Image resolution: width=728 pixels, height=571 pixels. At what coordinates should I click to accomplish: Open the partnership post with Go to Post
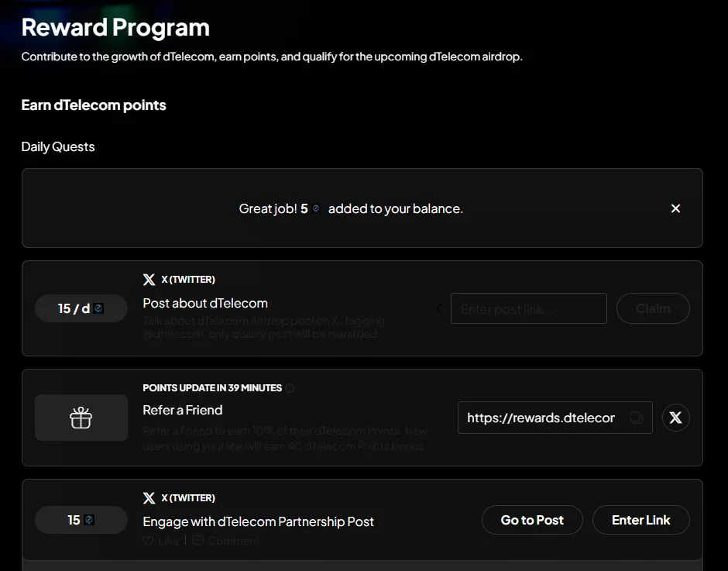point(532,520)
